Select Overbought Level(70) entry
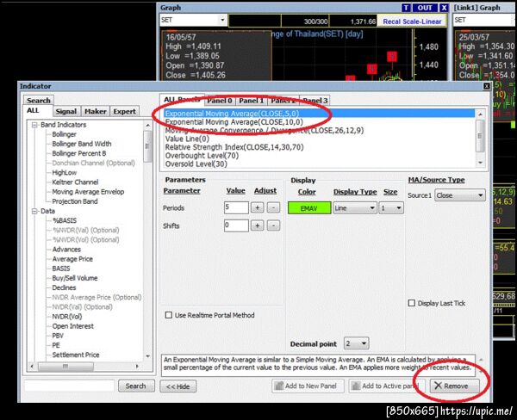 [202, 156]
